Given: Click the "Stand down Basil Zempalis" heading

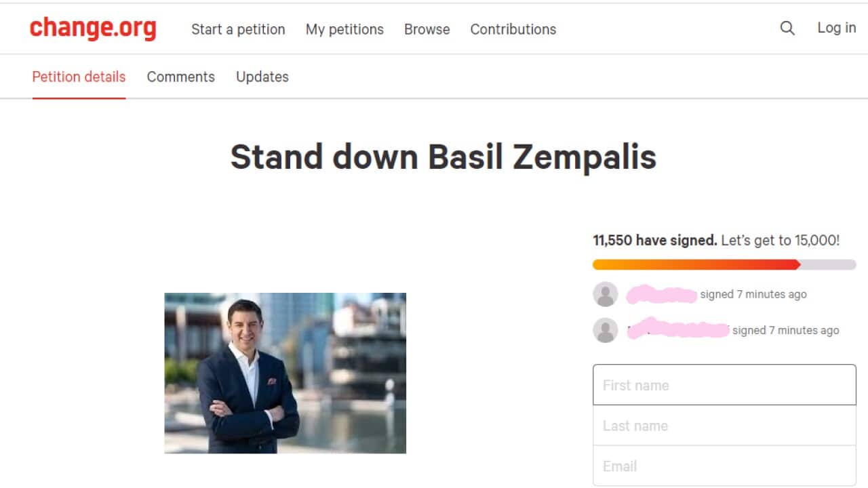Looking at the screenshot, I should pos(443,157).
